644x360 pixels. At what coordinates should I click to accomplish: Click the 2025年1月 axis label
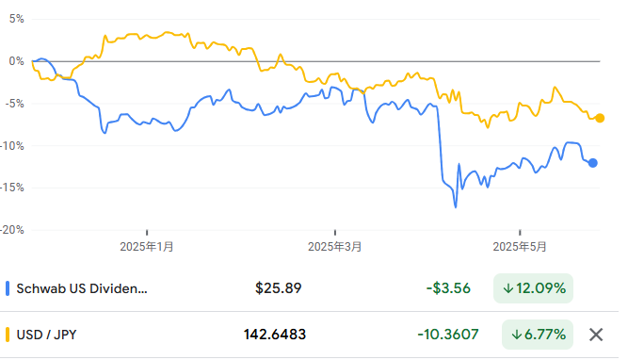click(x=147, y=247)
